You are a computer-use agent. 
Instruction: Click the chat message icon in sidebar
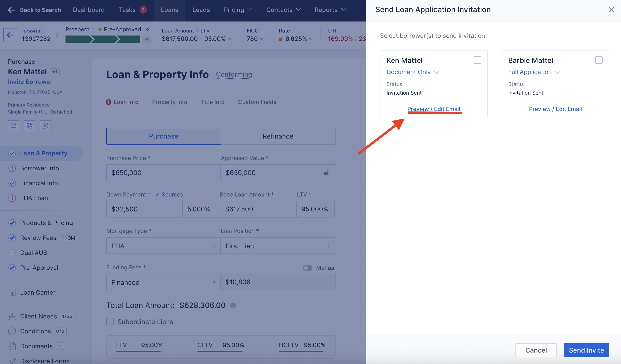pos(45,126)
